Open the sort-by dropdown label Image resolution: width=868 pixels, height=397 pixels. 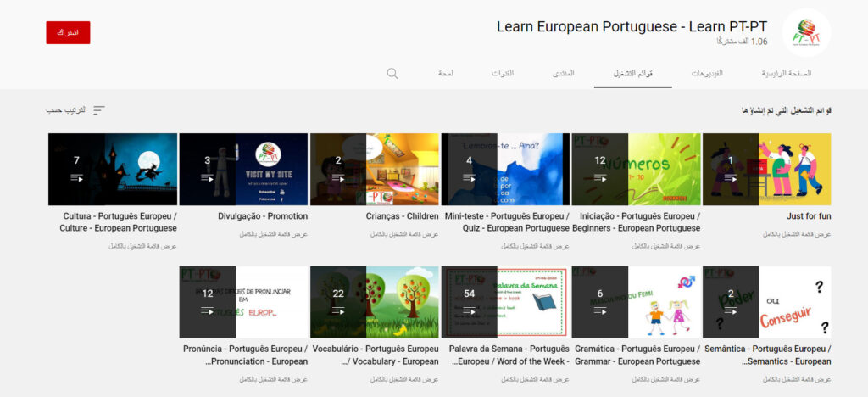pyautogui.click(x=66, y=110)
